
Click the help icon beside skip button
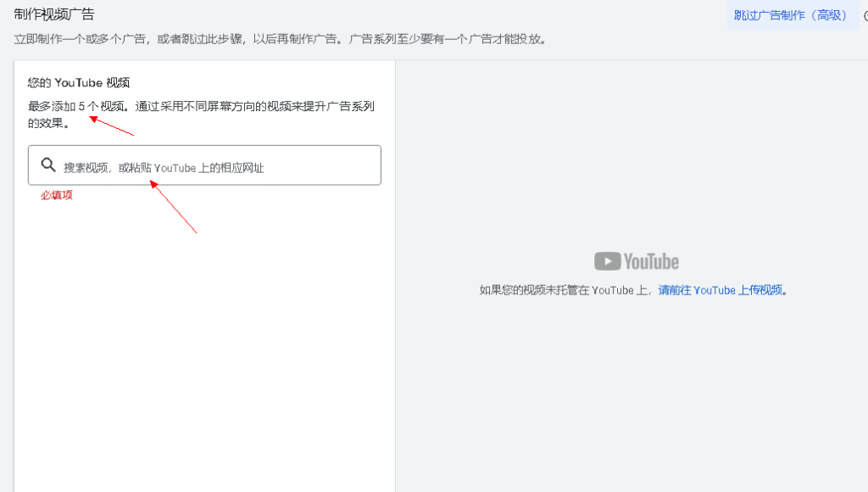coord(864,16)
